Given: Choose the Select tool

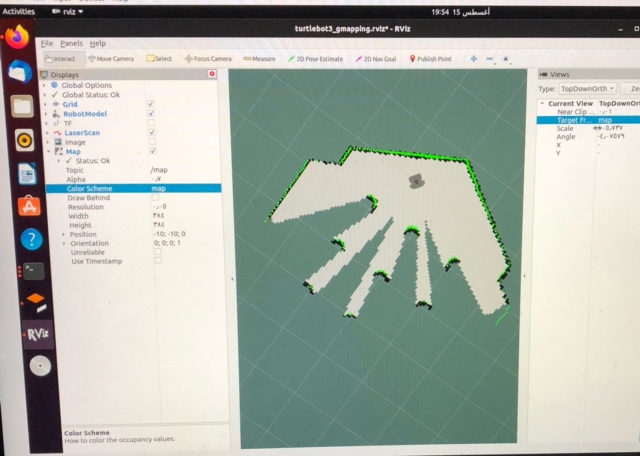Looking at the screenshot, I should tap(159, 59).
